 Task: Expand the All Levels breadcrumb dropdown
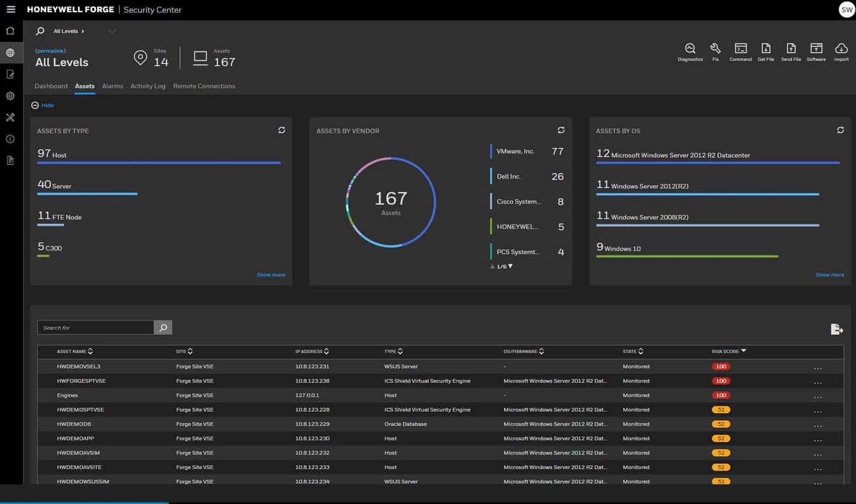[112, 31]
